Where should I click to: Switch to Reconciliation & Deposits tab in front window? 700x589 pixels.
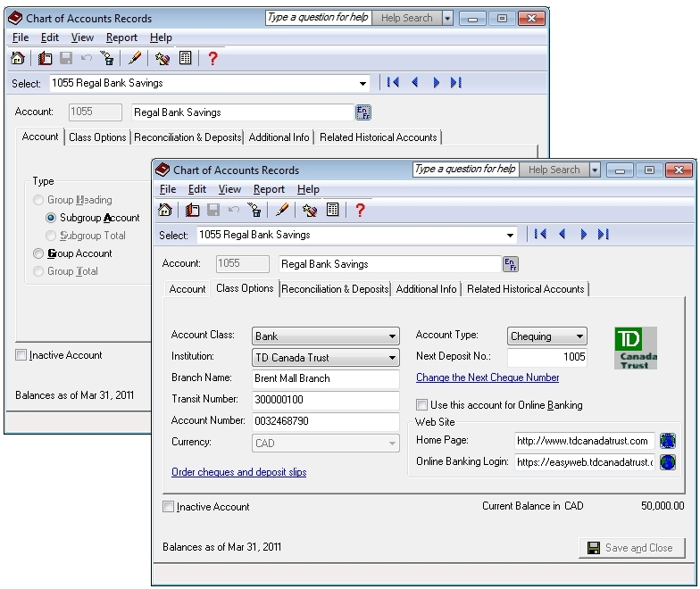(335, 289)
